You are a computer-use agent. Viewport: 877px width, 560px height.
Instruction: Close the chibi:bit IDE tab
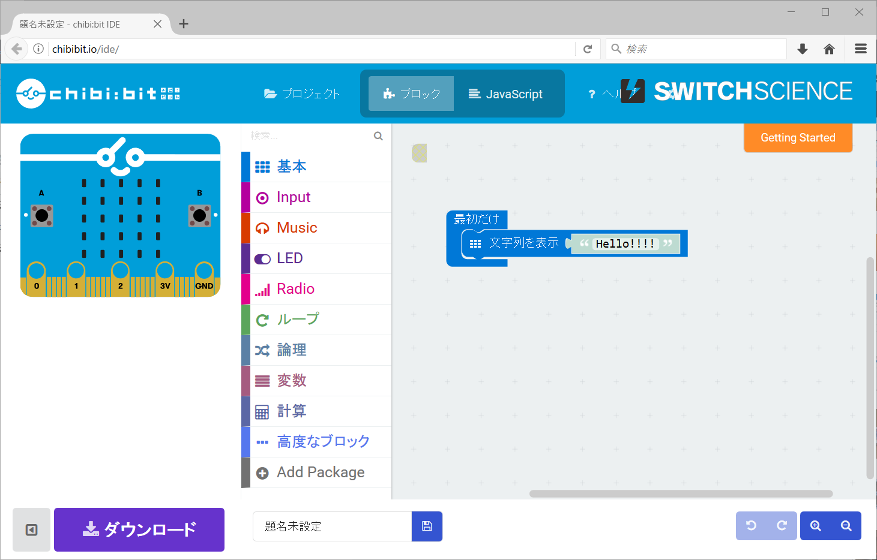point(158,24)
